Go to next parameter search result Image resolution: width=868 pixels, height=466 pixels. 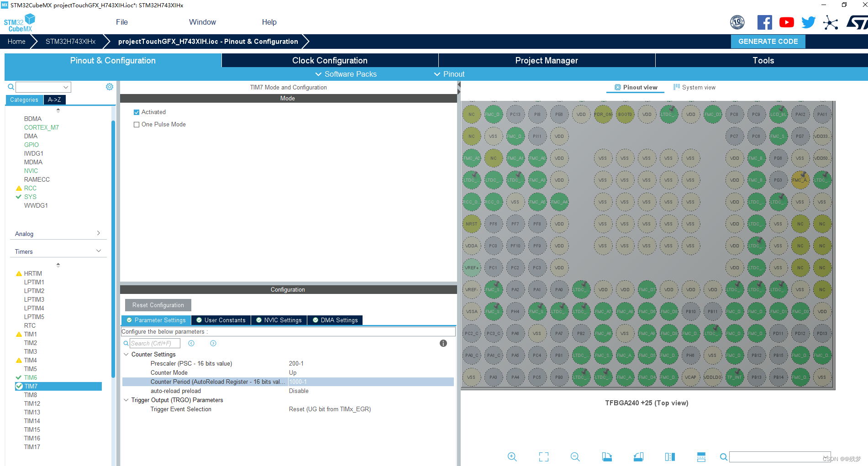pos(213,343)
